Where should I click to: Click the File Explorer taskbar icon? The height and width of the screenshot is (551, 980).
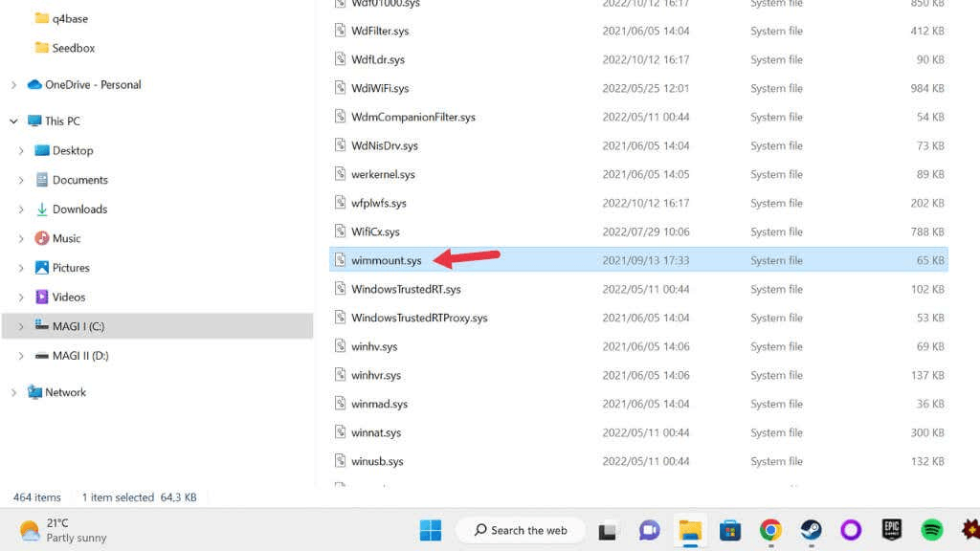[690, 530]
